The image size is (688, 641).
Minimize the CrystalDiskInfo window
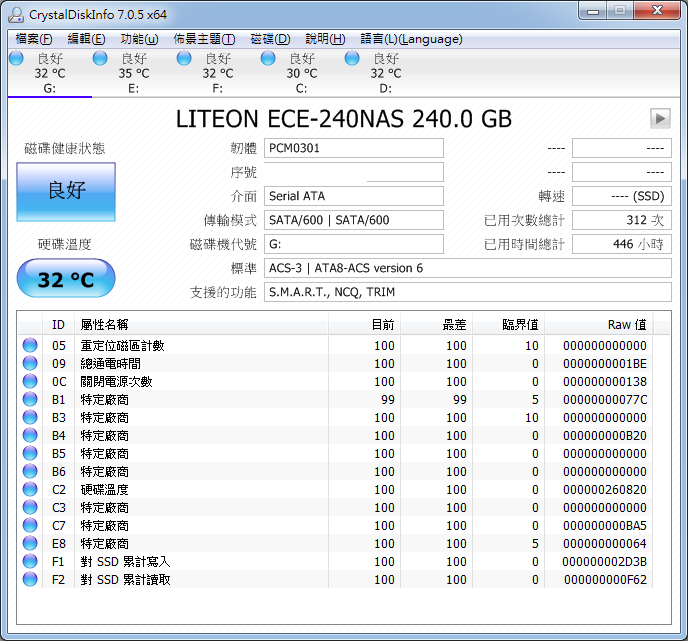pyautogui.click(x=593, y=11)
